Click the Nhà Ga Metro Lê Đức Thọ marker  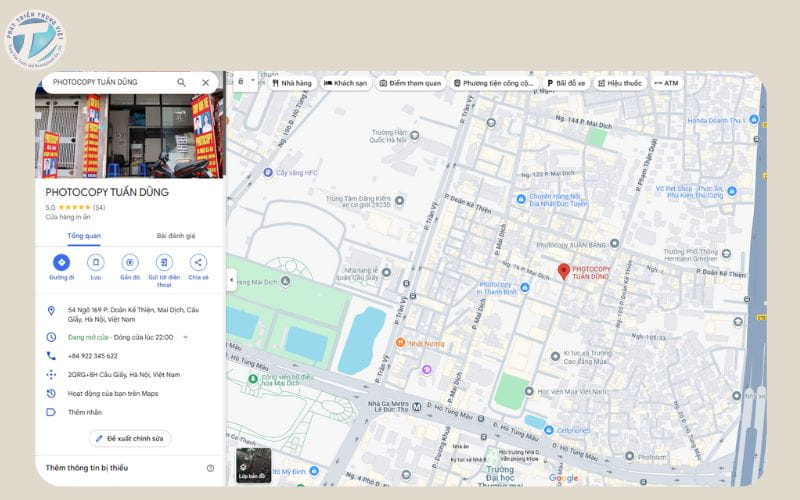click(x=417, y=407)
